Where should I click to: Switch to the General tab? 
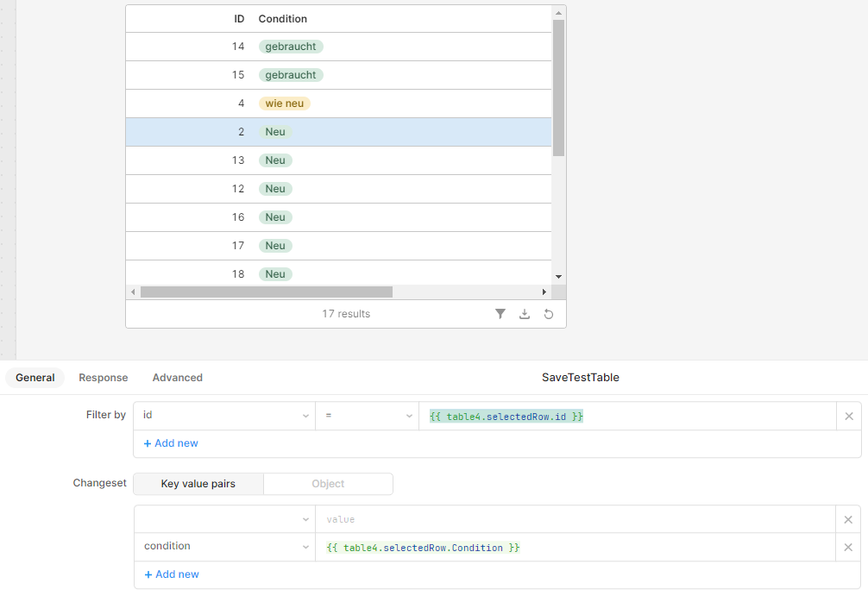(35, 378)
